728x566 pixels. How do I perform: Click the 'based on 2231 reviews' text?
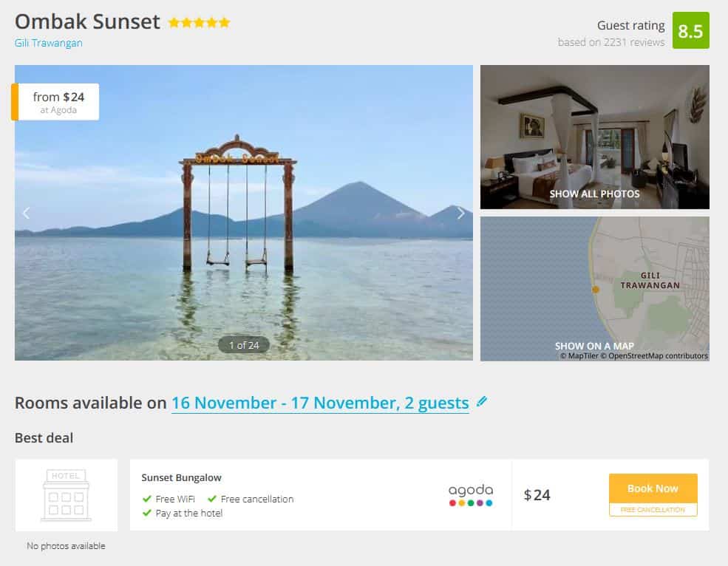click(x=611, y=42)
